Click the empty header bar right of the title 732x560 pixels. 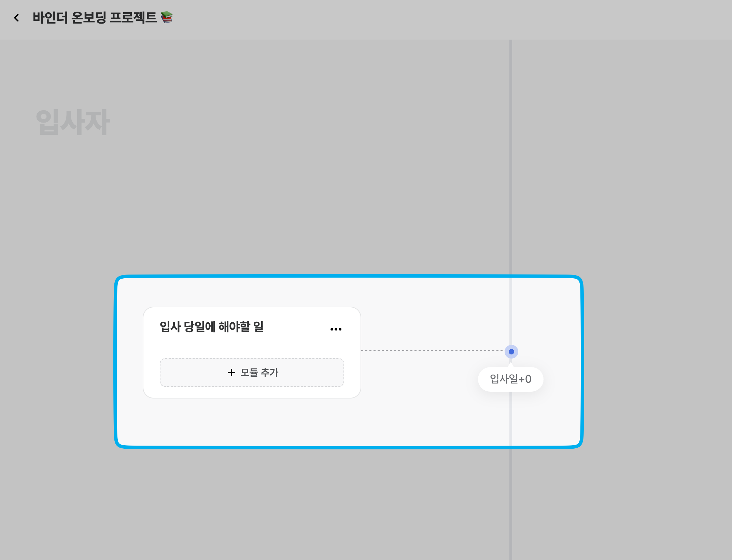[x=444, y=19]
